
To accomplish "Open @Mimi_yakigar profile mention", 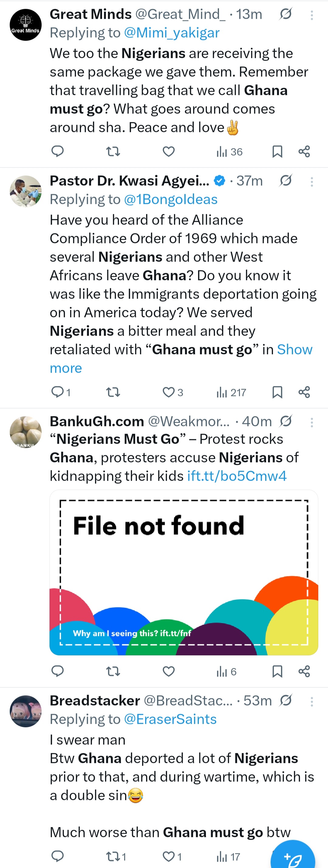I will pyautogui.click(x=172, y=33).
